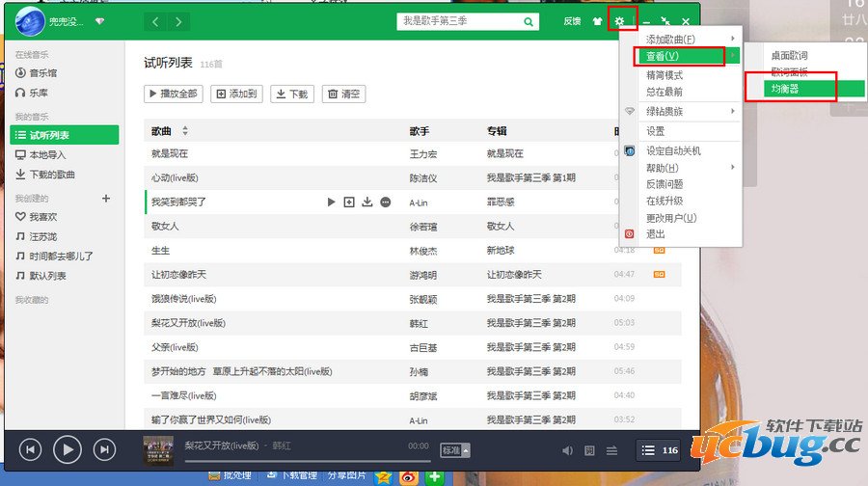Select 均衡器 from the submenu

click(x=814, y=89)
